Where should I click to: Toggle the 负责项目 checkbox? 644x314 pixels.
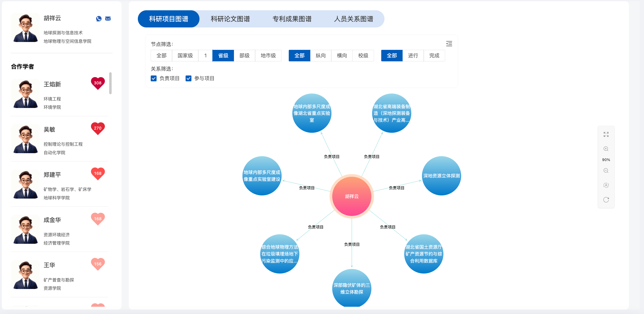pyautogui.click(x=154, y=79)
